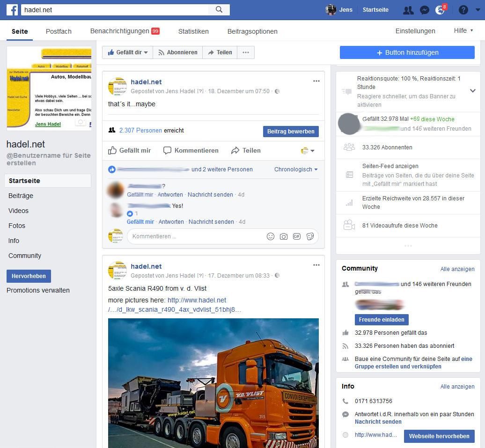This screenshot has height=448, width=485.
Task: Open the Gefällt dir dropdown
Action: 127,52
